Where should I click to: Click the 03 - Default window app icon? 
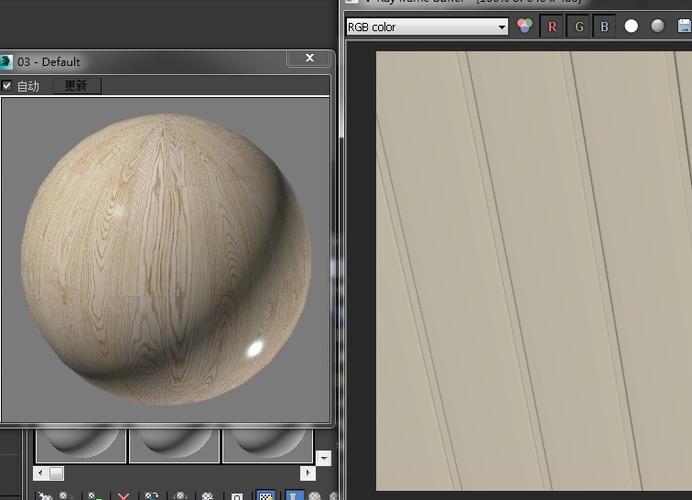tap(6, 62)
